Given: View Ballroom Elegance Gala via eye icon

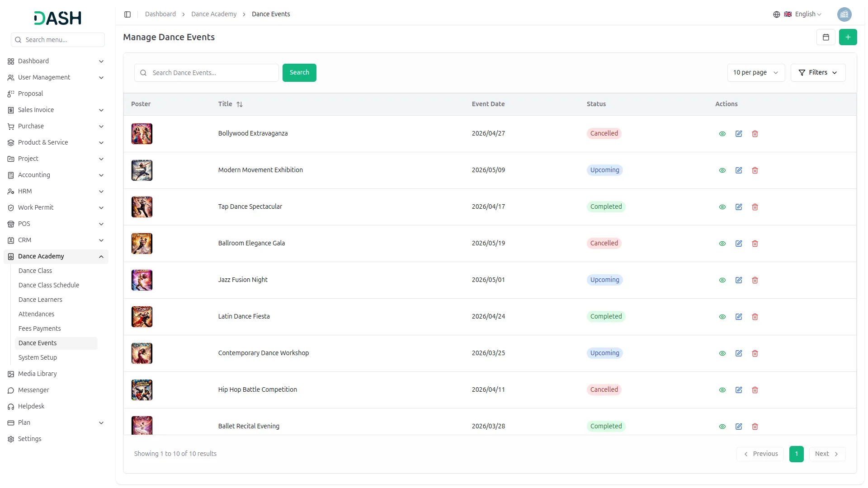Looking at the screenshot, I should [722, 244].
